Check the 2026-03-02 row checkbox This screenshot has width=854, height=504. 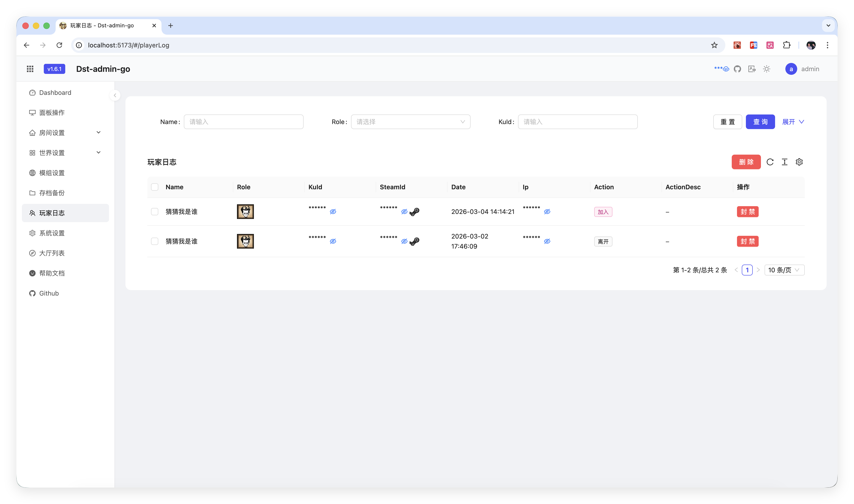(x=155, y=241)
